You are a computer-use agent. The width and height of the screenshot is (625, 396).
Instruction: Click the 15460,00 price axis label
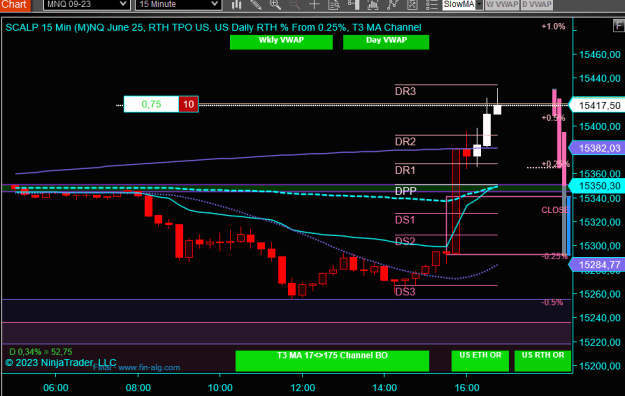click(599, 55)
